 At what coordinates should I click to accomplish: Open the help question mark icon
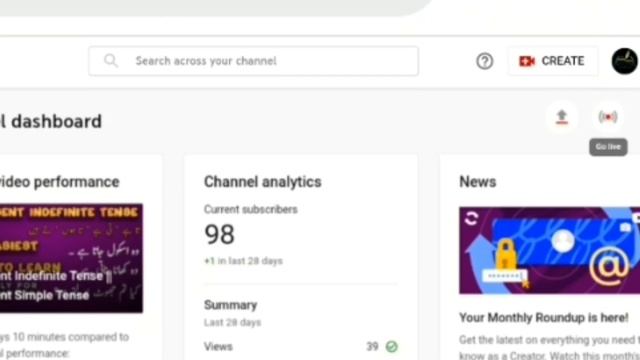click(x=484, y=61)
